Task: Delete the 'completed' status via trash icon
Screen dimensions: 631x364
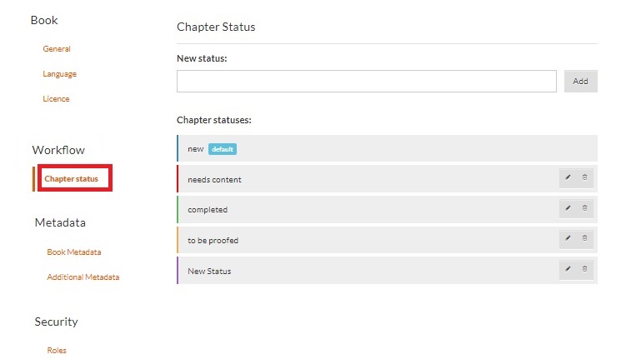Action: click(x=584, y=209)
